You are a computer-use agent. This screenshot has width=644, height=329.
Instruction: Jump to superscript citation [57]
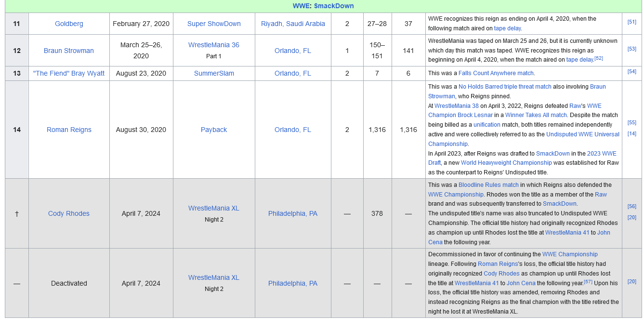(588, 281)
